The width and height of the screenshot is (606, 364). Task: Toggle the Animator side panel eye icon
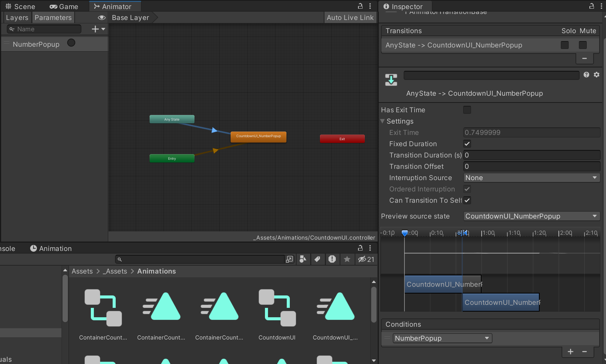coord(101,18)
